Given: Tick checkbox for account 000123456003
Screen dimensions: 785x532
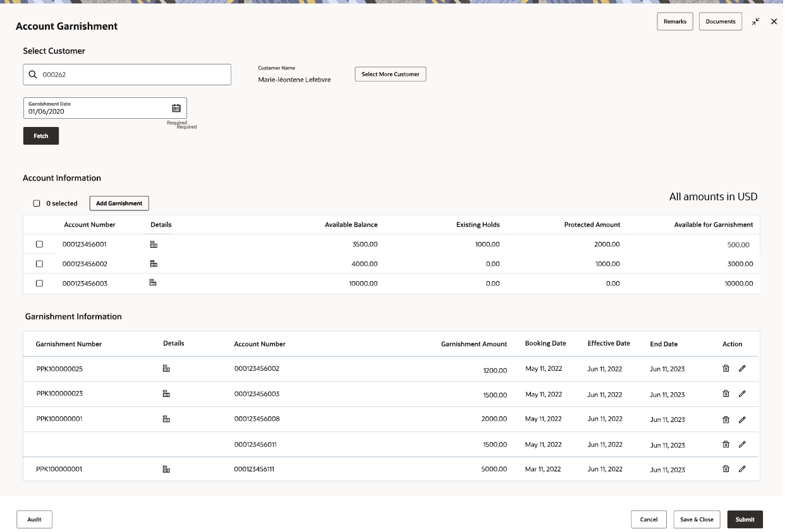Looking at the screenshot, I should tap(39, 284).
